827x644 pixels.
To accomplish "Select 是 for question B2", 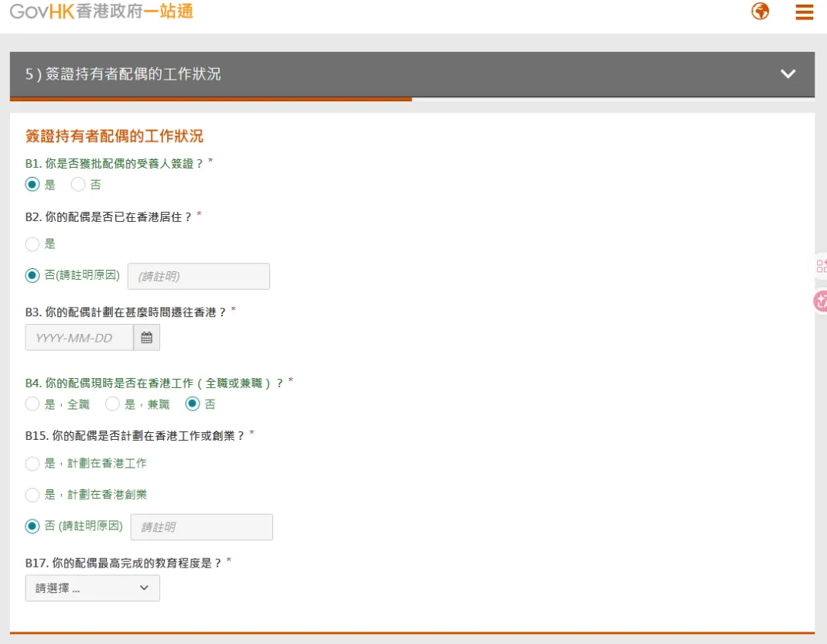I will (x=32, y=244).
